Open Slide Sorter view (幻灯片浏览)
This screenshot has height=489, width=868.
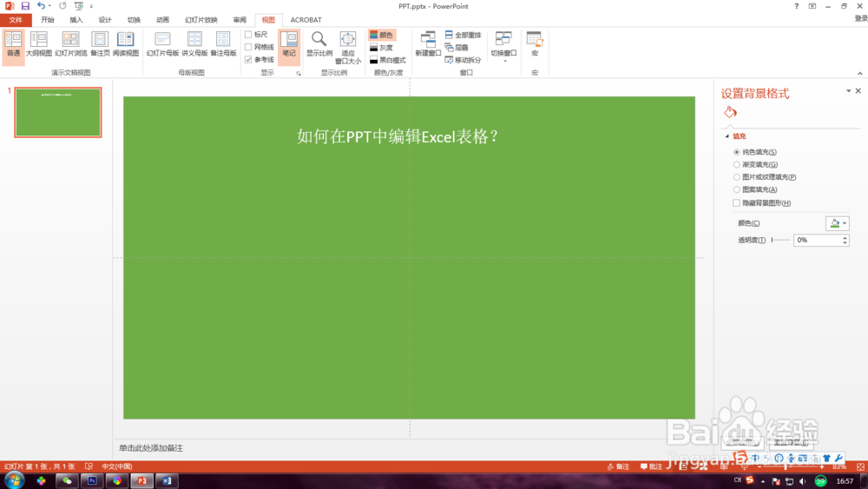point(71,44)
